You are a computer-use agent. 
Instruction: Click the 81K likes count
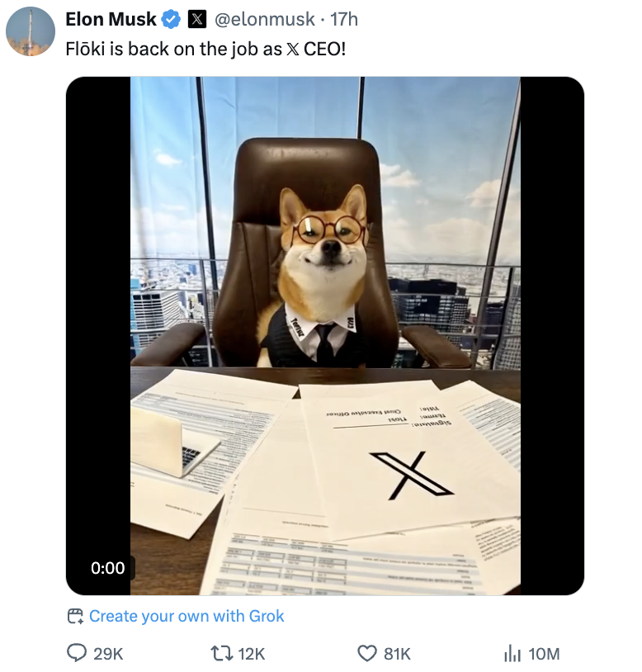(397, 654)
